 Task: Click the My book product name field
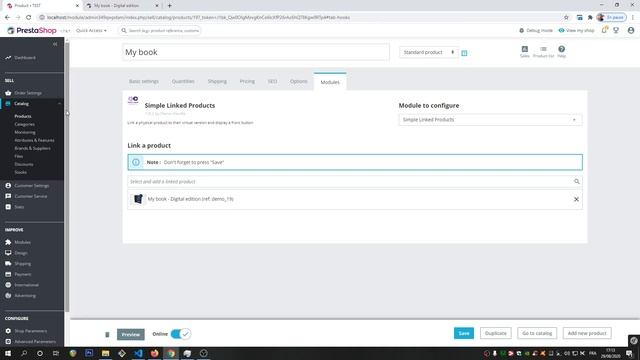click(256, 52)
